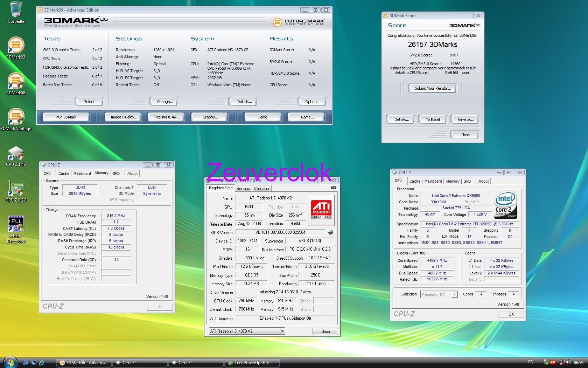Open Memory tab in processor CPU-Z window
The width and height of the screenshot is (588, 368).
tap(453, 181)
